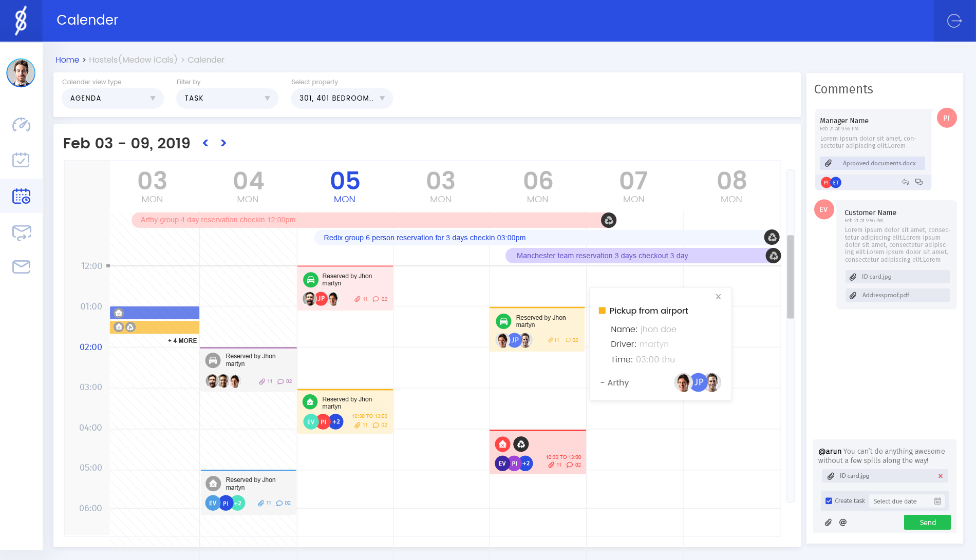Go to next week with right chevron
The image size is (976, 560).
click(223, 143)
